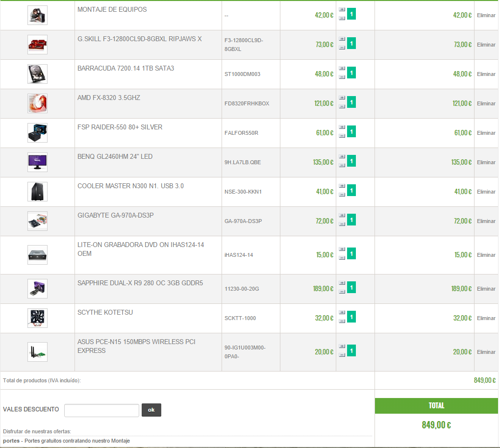This screenshot has width=500, height=448.
Task: Remove FSP RAIDER-550 with Eliminar
Action: coord(486,133)
